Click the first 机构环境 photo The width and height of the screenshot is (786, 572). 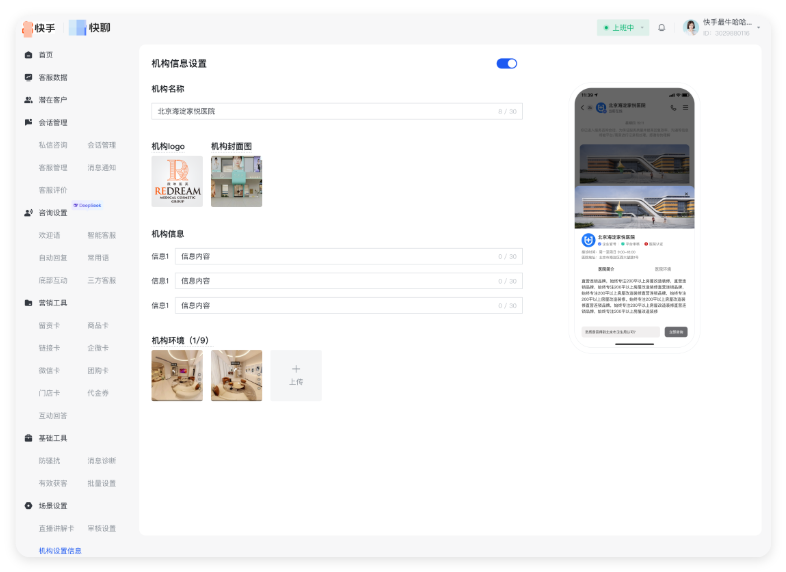tap(177, 375)
